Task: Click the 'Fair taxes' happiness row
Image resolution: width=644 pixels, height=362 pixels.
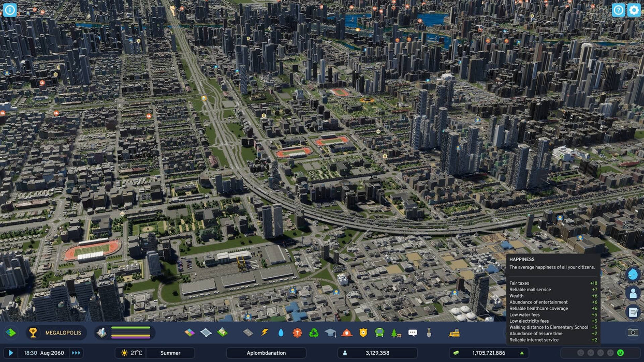Action: click(553, 283)
